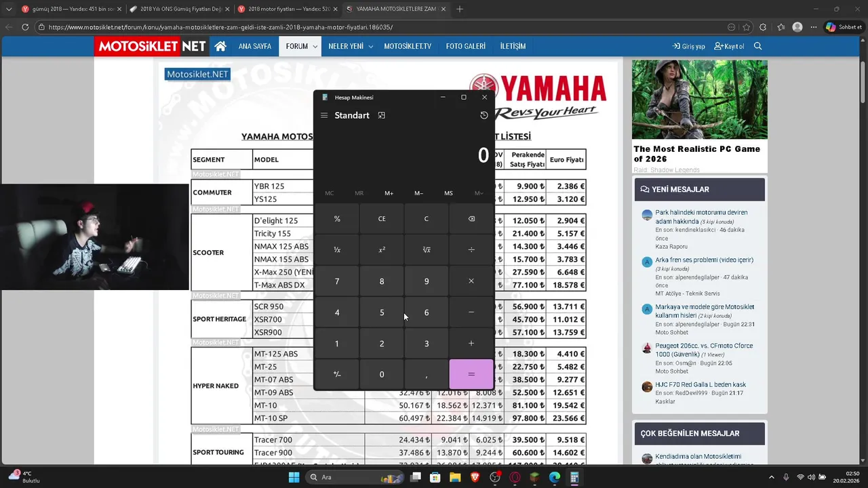Click the square x² key
Viewport: 868px width, 488px height.
click(x=382, y=250)
